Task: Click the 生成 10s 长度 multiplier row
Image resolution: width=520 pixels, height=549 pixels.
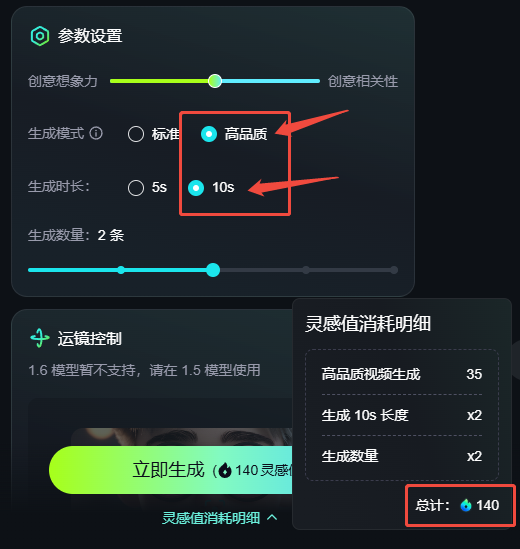Action: [x=402, y=415]
